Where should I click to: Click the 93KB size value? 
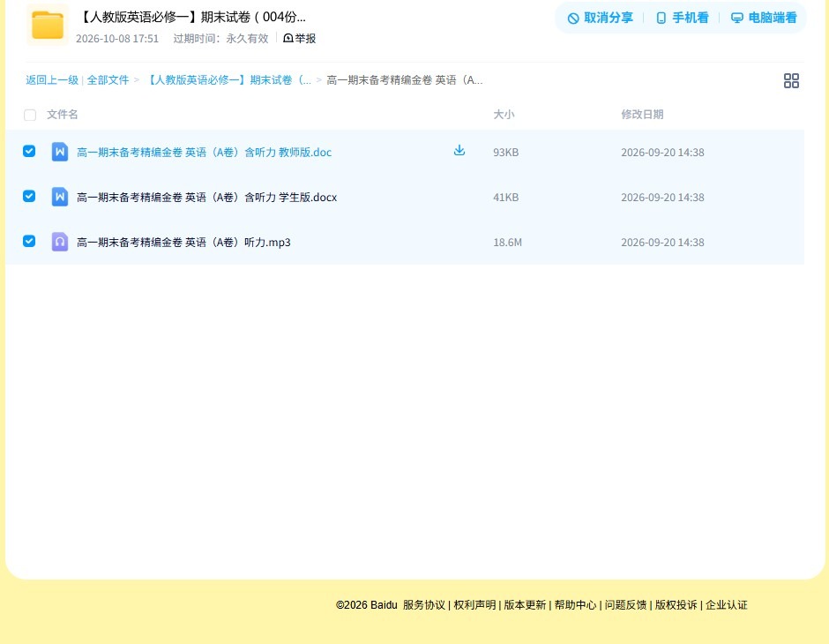click(506, 153)
